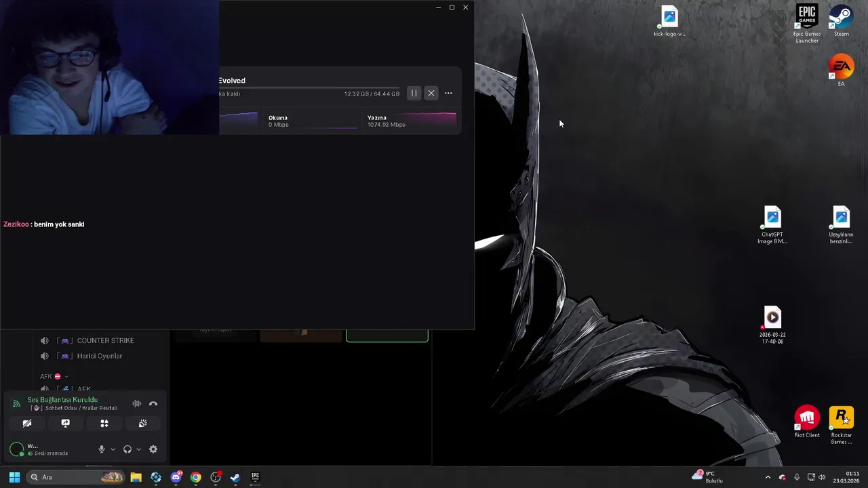Select the EA desktop shortcut
This screenshot has height=488, width=868.
pos(841,70)
